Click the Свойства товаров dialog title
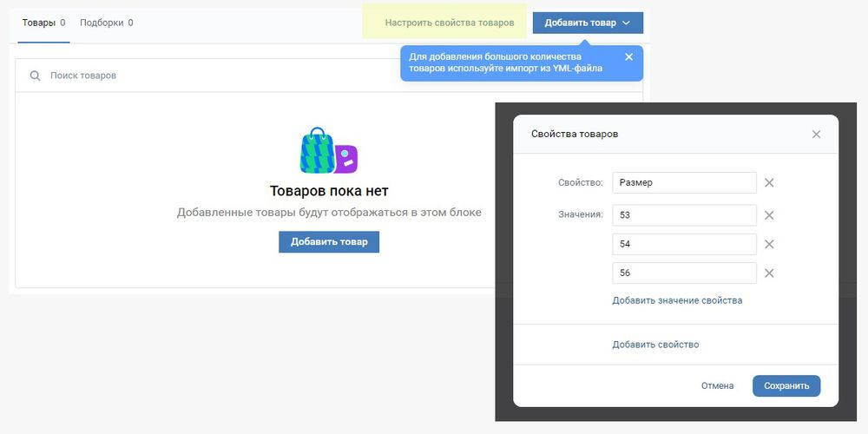The width and height of the screenshot is (868, 434). (x=575, y=134)
